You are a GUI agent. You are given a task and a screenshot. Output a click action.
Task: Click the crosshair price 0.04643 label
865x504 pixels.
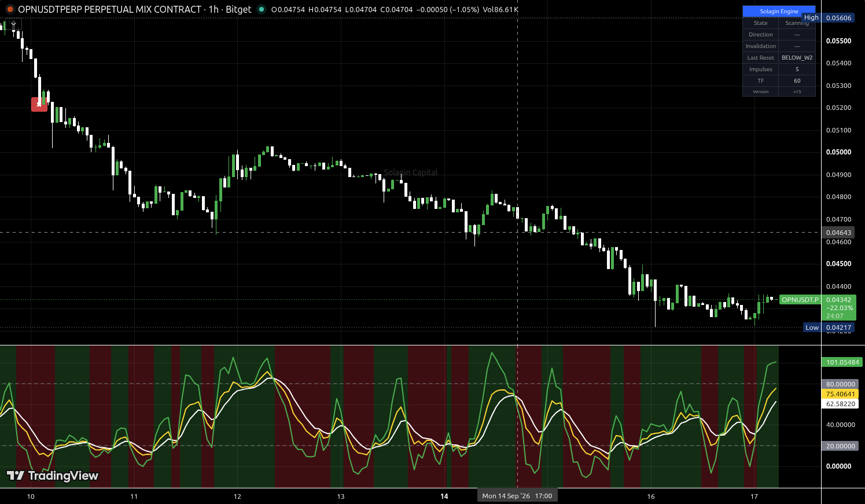(x=838, y=233)
